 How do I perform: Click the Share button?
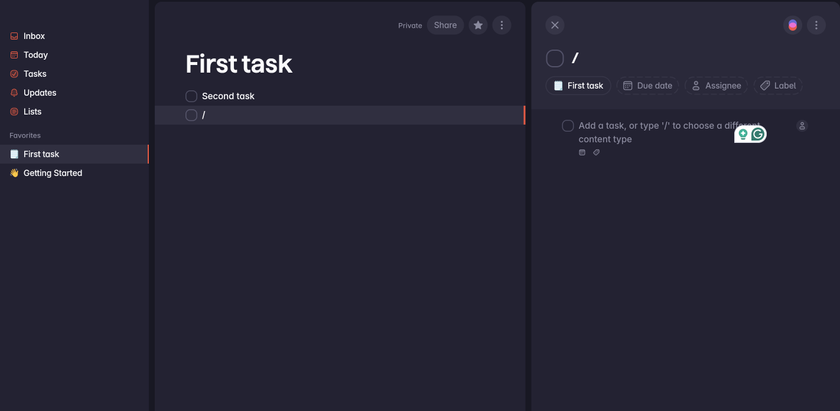[x=445, y=25]
